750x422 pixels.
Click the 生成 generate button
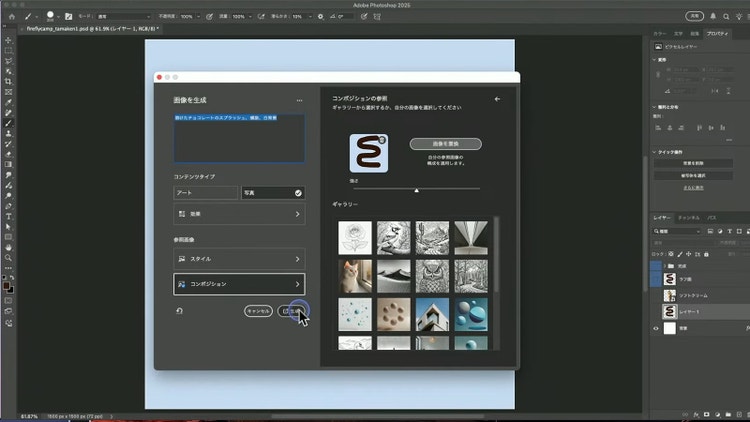(292, 311)
